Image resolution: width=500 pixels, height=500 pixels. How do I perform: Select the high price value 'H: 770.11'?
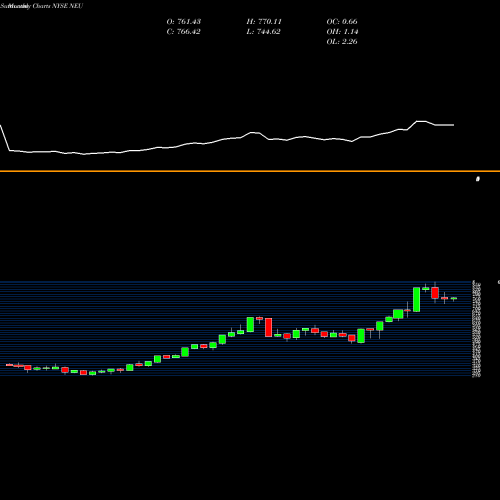point(264,22)
